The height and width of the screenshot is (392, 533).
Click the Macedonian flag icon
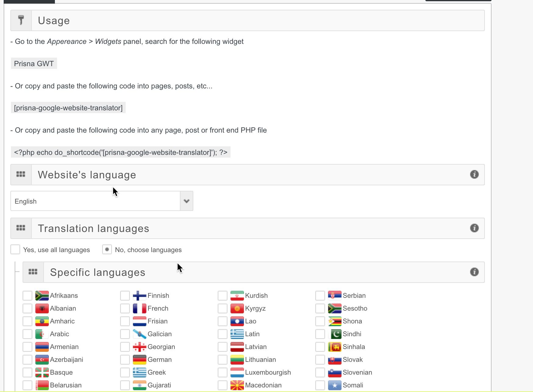pos(237,385)
